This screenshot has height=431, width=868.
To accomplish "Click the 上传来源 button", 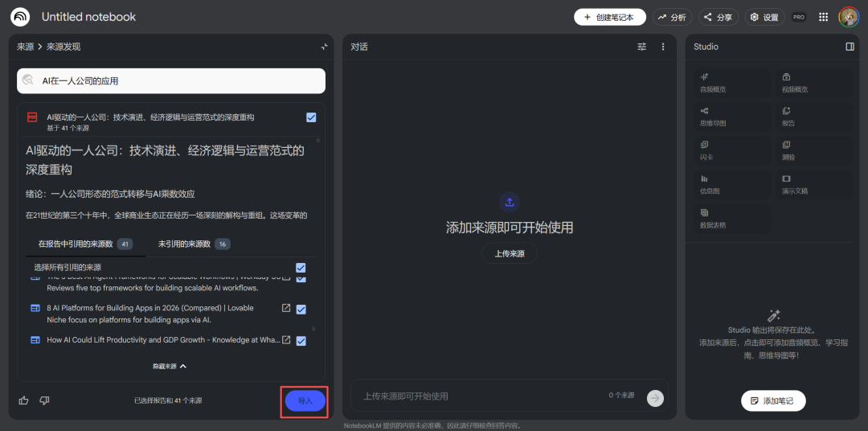I will [510, 253].
